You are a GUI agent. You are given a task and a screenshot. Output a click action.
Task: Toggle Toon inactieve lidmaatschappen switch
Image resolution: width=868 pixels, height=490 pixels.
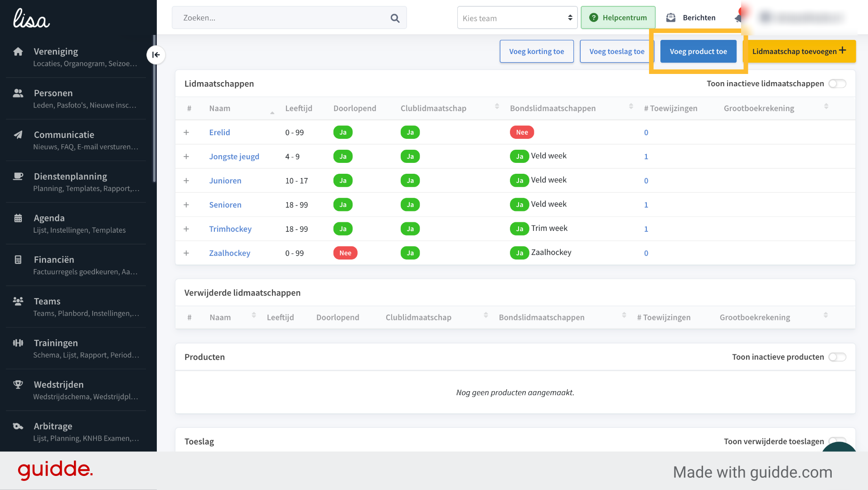[837, 83]
